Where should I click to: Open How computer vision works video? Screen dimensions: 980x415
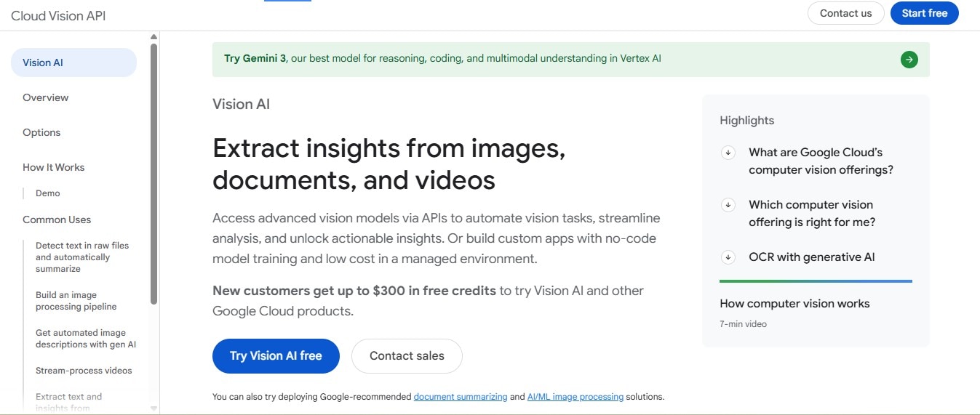tap(794, 304)
